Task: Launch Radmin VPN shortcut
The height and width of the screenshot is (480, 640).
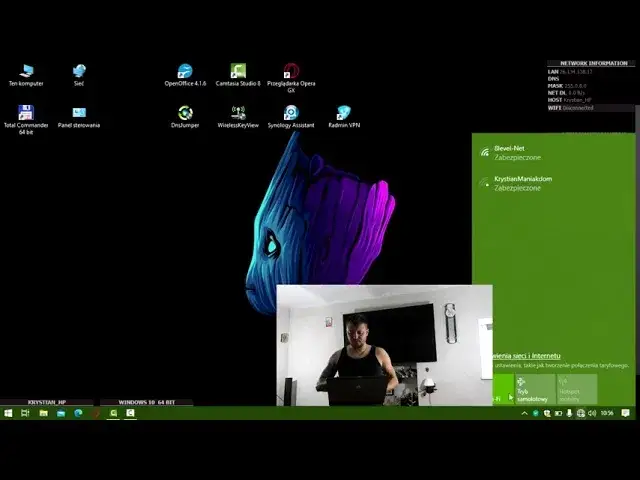Action: [343, 114]
